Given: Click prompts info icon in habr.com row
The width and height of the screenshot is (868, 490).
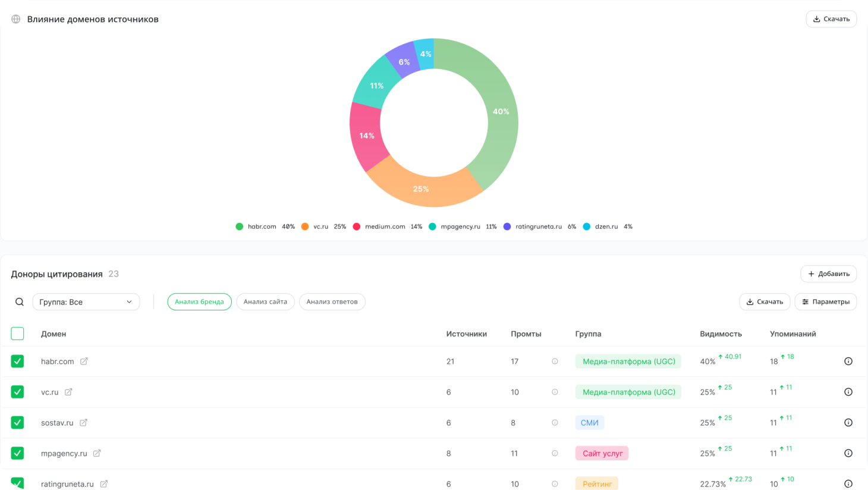Looking at the screenshot, I should click(x=555, y=361).
